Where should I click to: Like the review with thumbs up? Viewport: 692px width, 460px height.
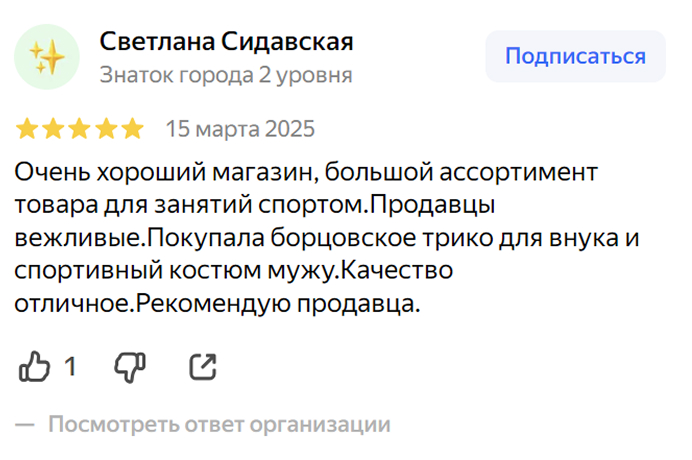tap(35, 367)
